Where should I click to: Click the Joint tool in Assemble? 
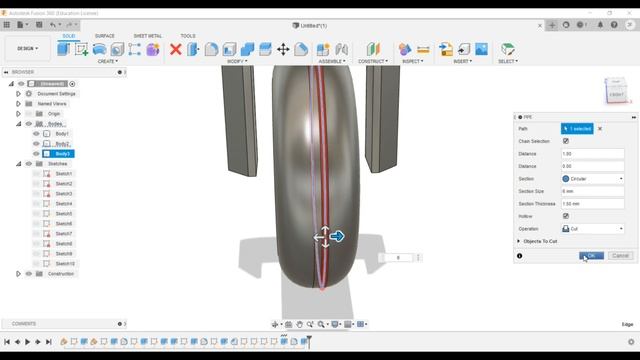342,49
